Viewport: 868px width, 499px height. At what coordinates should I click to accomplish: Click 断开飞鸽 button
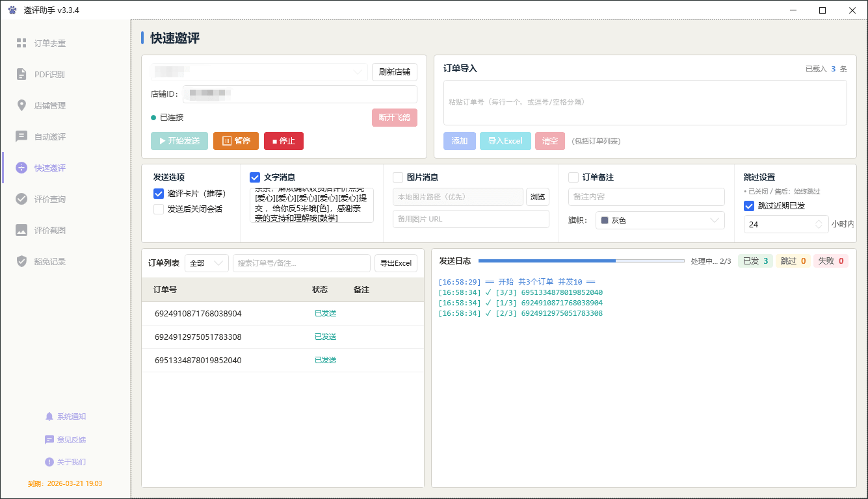[395, 118]
